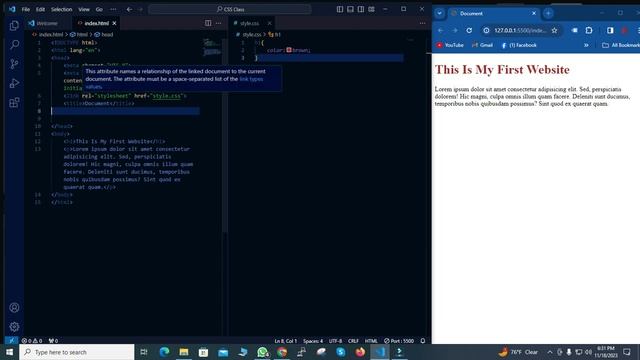This screenshot has height=360, width=640.
Task: Open more actions for the left editor group
Action: pyautogui.click(x=219, y=23)
